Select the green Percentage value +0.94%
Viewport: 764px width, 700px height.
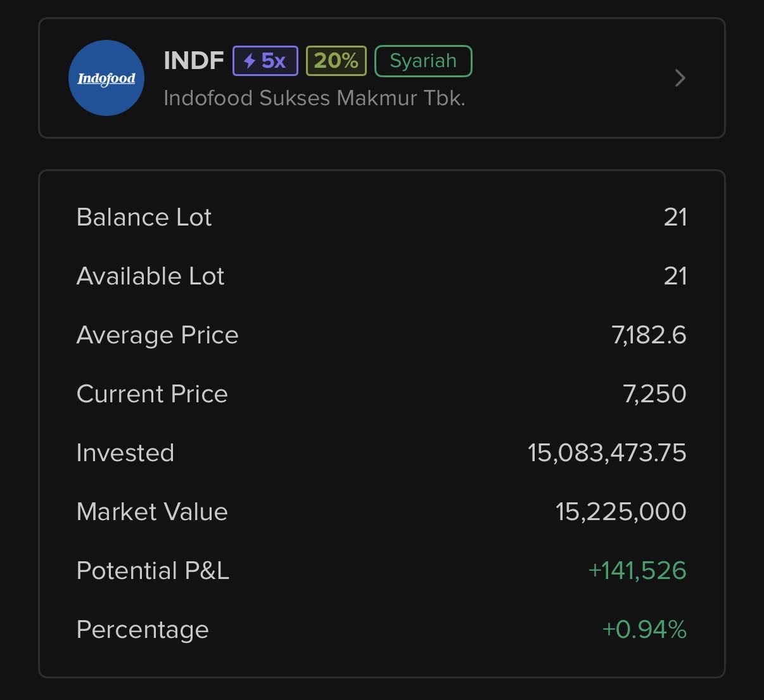click(x=644, y=630)
